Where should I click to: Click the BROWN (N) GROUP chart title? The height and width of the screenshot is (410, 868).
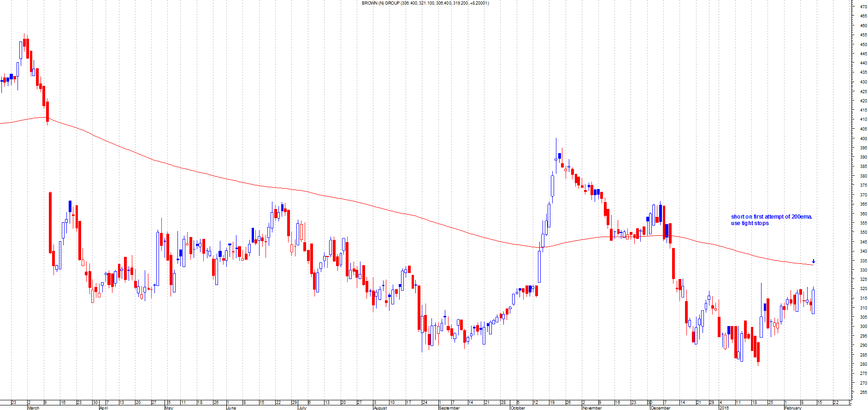[x=425, y=3]
